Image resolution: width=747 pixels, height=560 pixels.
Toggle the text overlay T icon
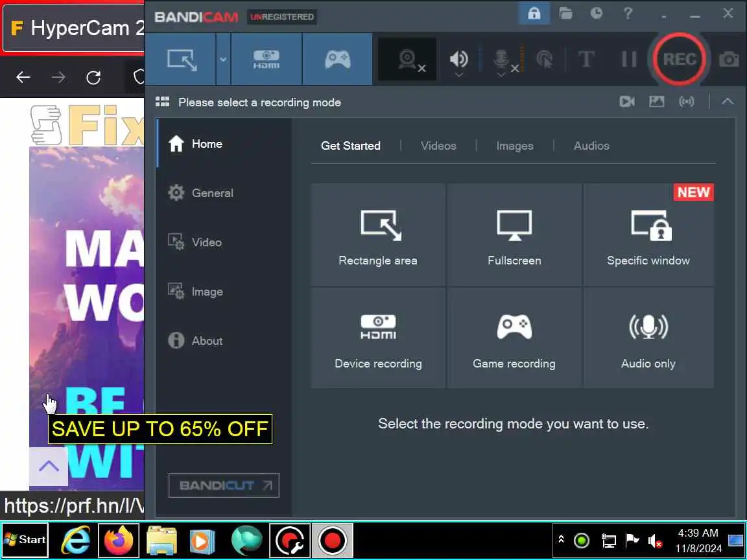coord(586,60)
